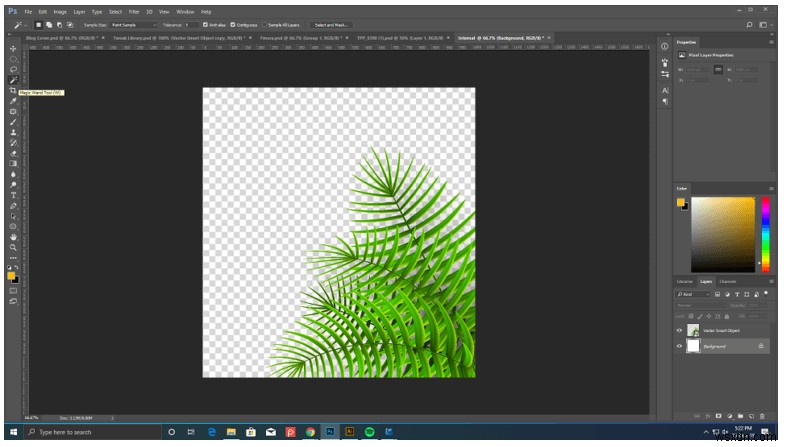Select the Zoom tool in toolbar
This screenshot has height=447, width=788.
click(x=13, y=246)
